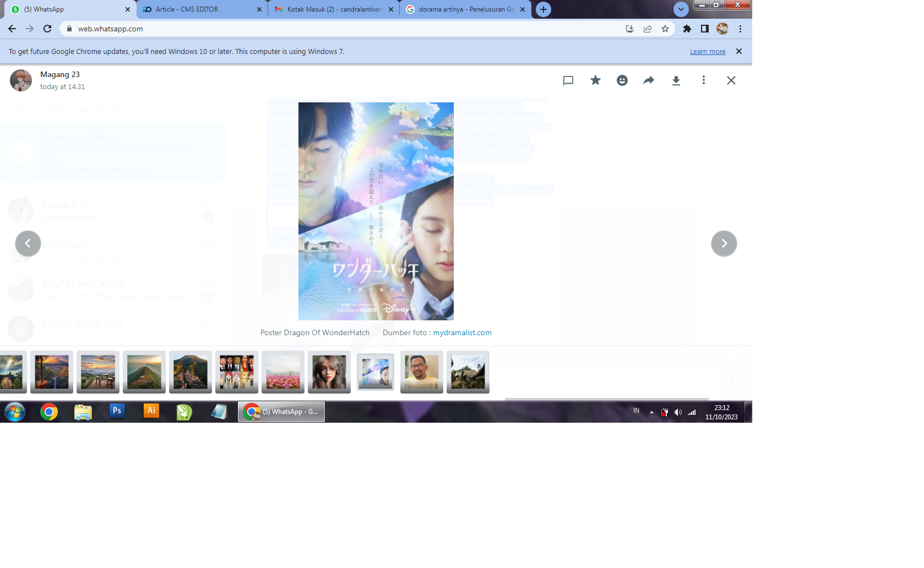Go to the previous image
The image size is (924, 568).
pos(28,243)
